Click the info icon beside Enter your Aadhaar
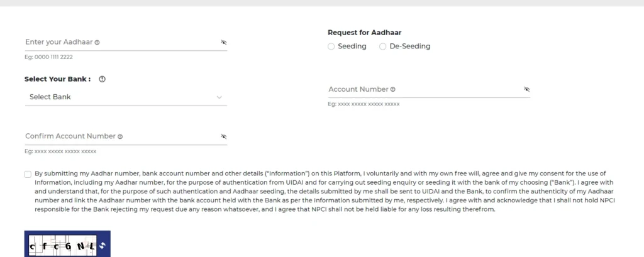This screenshot has width=644, height=257. tap(97, 42)
